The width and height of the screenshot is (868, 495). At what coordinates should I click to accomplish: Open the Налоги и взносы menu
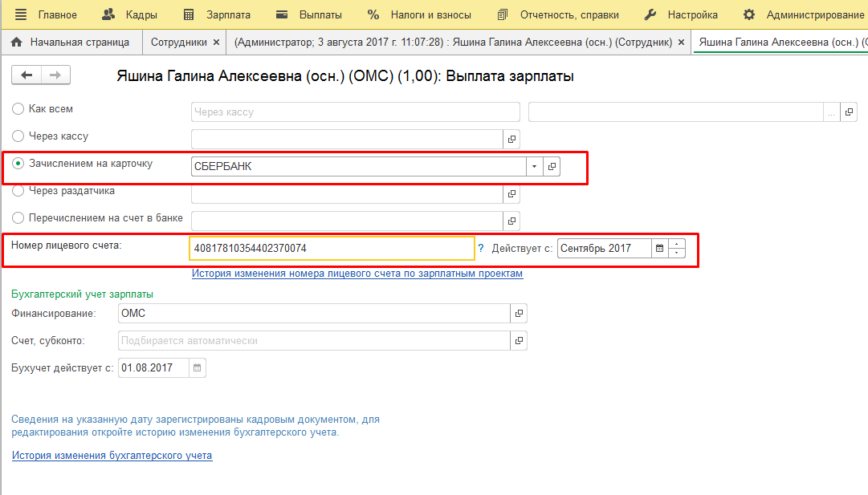(x=419, y=14)
